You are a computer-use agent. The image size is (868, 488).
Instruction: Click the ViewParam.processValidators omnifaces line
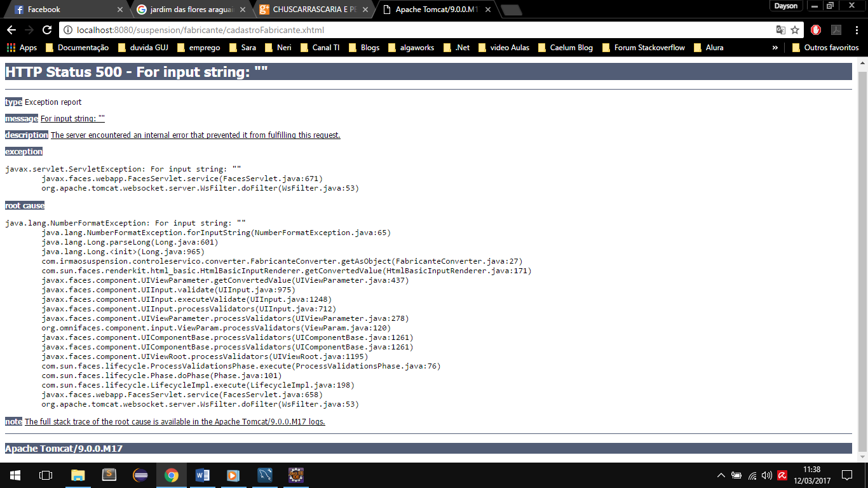tap(215, 328)
